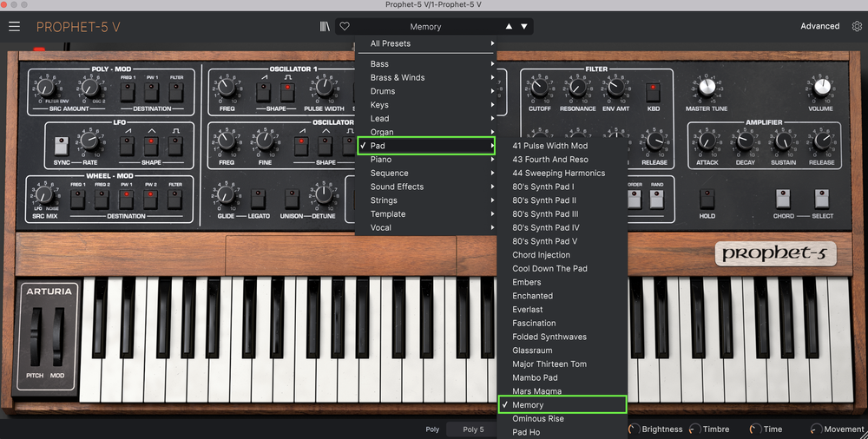Click the Amplifier Attack knob
The image size is (868, 439).
(x=707, y=141)
